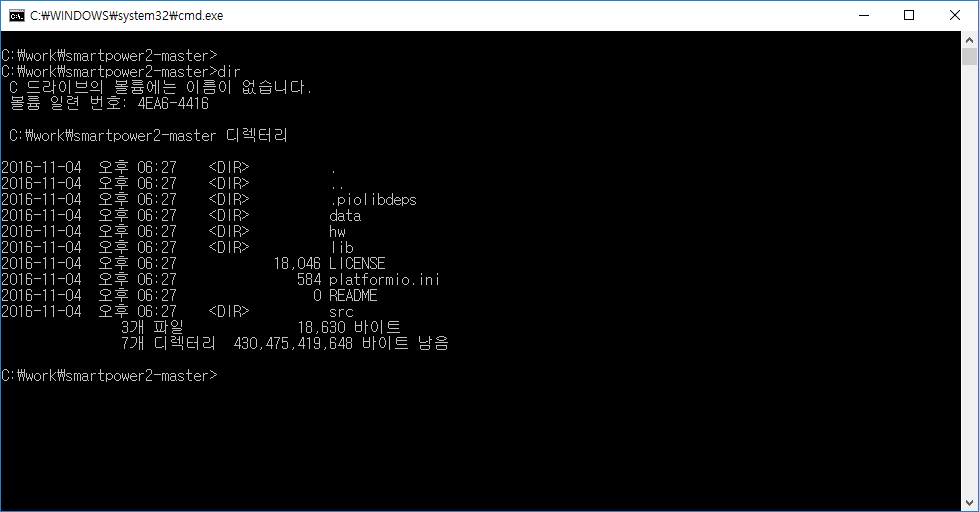Click the hw directory entry
Image resolution: width=979 pixels, height=512 pixels.
pyautogui.click(x=337, y=232)
